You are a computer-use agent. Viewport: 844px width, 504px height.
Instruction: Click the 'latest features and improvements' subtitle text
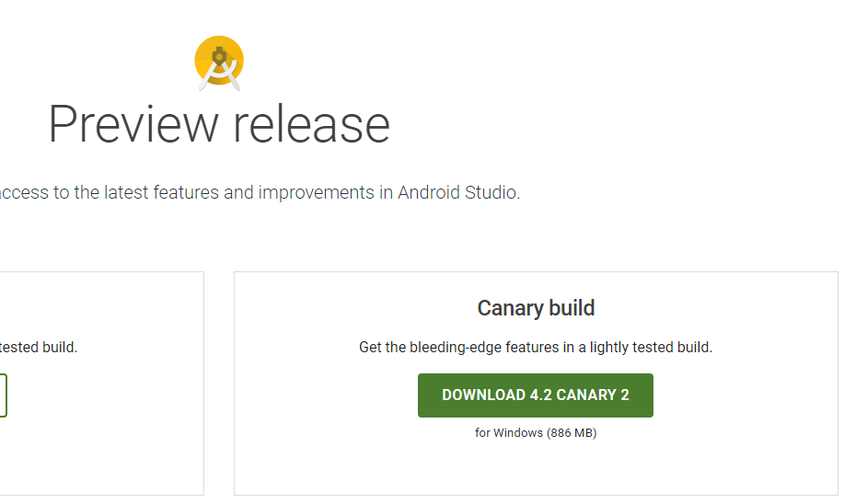[x=239, y=192]
